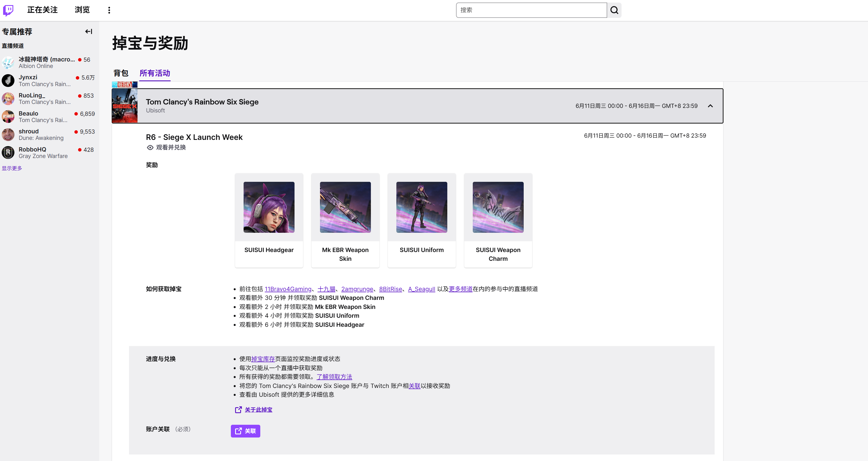
Task: Click Jynxzi channel name in sidebar
Action: (x=28, y=77)
